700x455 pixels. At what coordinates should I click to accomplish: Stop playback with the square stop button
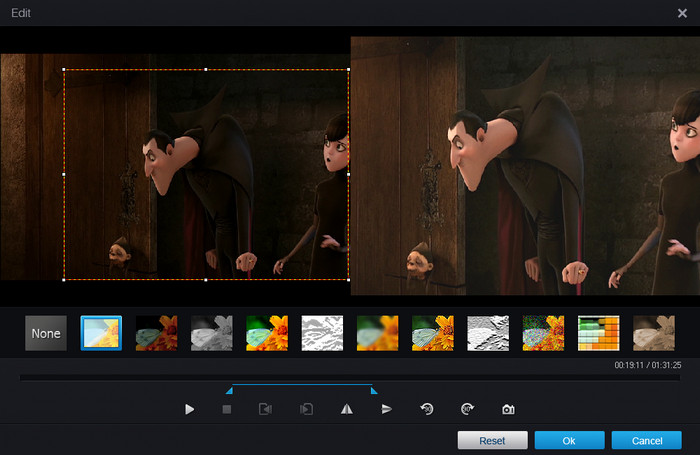tap(227, 409)
